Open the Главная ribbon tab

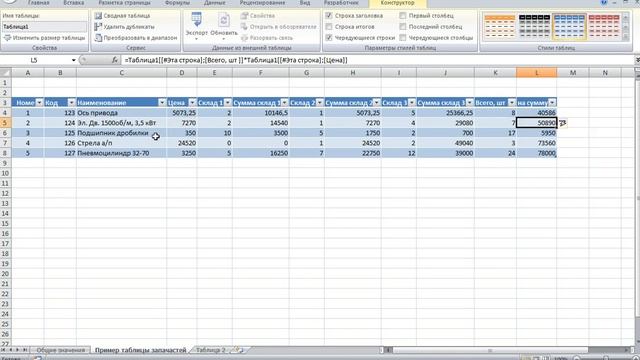coord(38,3)
